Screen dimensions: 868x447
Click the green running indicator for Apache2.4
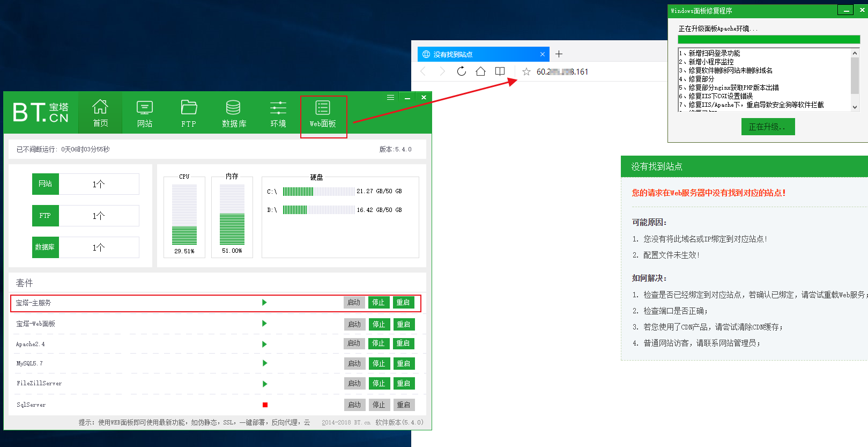coord(264,344)
